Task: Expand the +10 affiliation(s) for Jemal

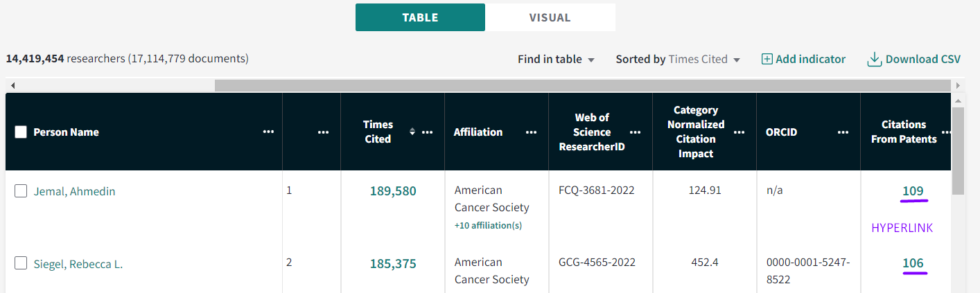Action: [488, 226]
